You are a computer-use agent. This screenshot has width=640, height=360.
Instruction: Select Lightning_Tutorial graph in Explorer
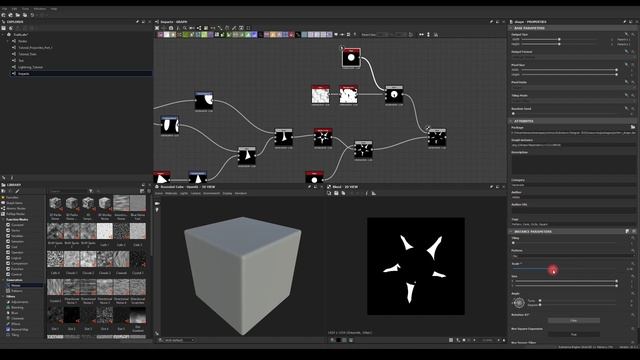click(x=31, y=67)
